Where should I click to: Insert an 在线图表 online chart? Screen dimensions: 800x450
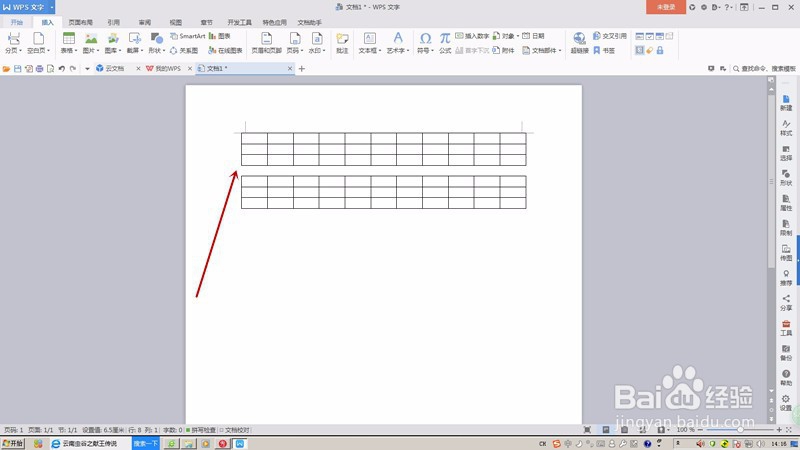point(226,51)
